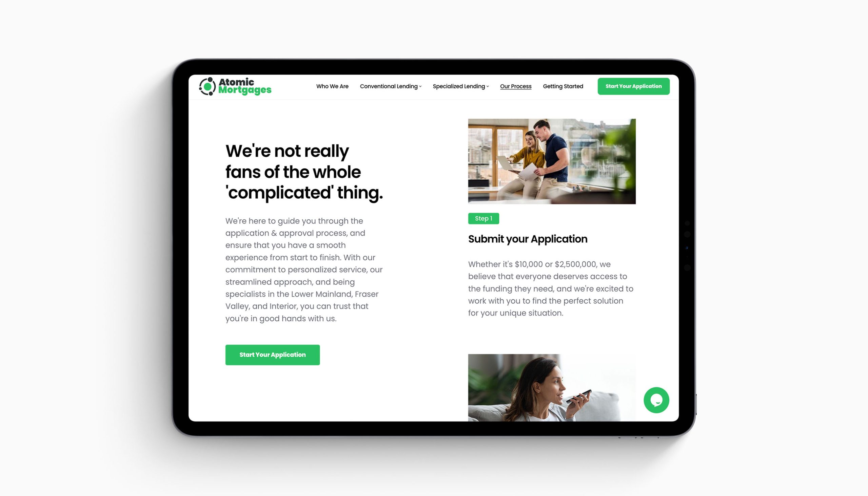Click the Start Your Application body button
The height and width of the screenshot is (496, 868).
pyautogui.click(x=273, y=355)
